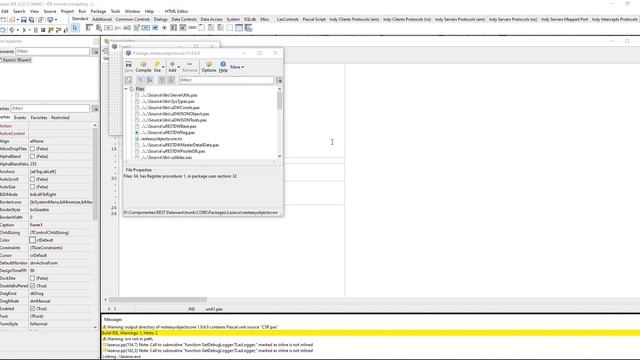Open the More dropdown in Package window
This screenshot has height=360, width=640.
coord(237,67)
